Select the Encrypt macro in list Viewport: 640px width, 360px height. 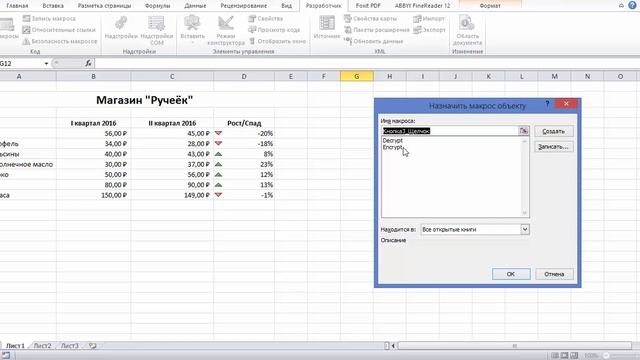click(393, 147)
